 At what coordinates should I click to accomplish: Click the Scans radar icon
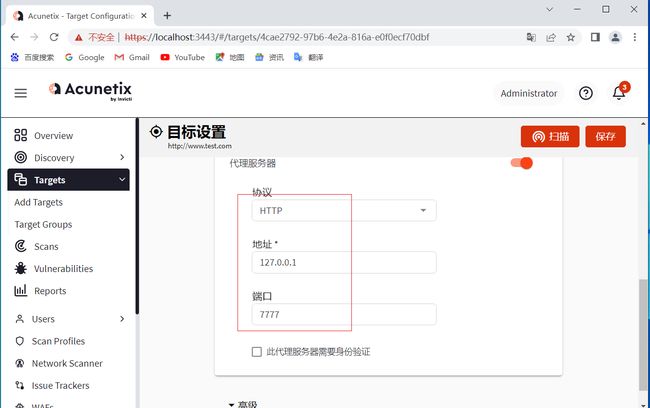pyautogui.click(x=20, y=246)
